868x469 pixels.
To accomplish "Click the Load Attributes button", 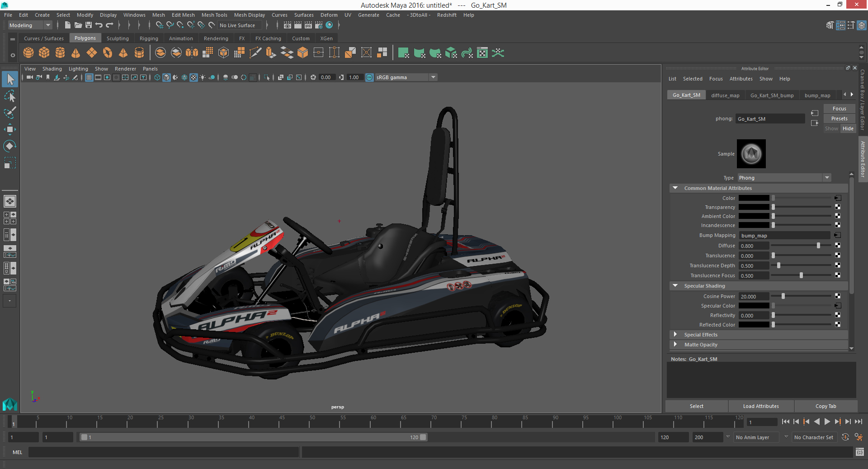I will (761, 406).
